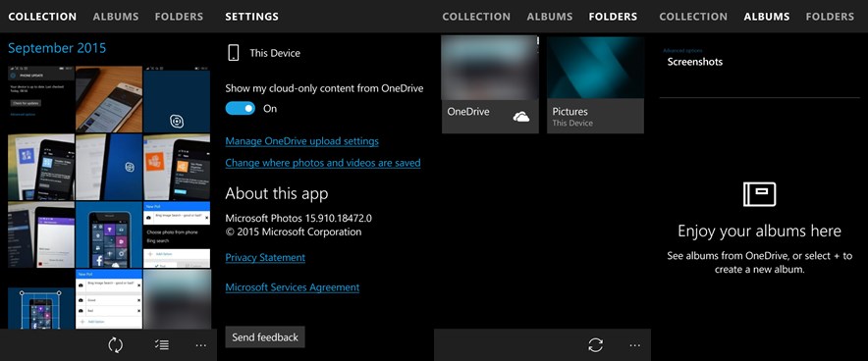
Task: Click the Send feedback button
Action: click(265, 337)
